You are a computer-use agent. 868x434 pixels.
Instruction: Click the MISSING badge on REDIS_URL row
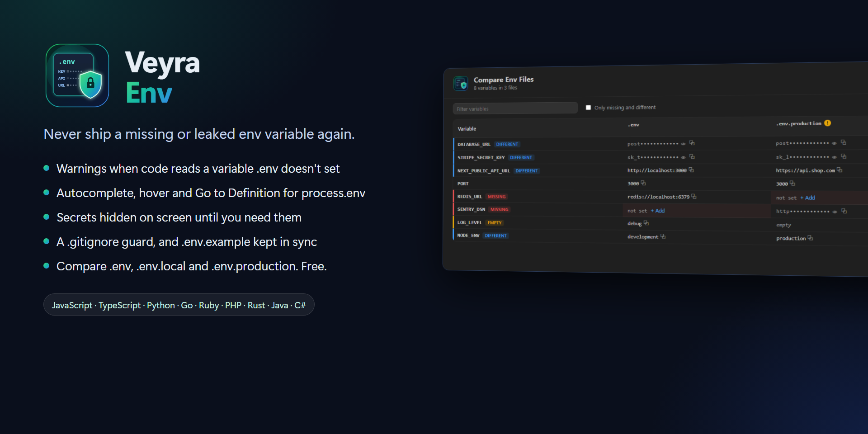click(x=496, y=197)
